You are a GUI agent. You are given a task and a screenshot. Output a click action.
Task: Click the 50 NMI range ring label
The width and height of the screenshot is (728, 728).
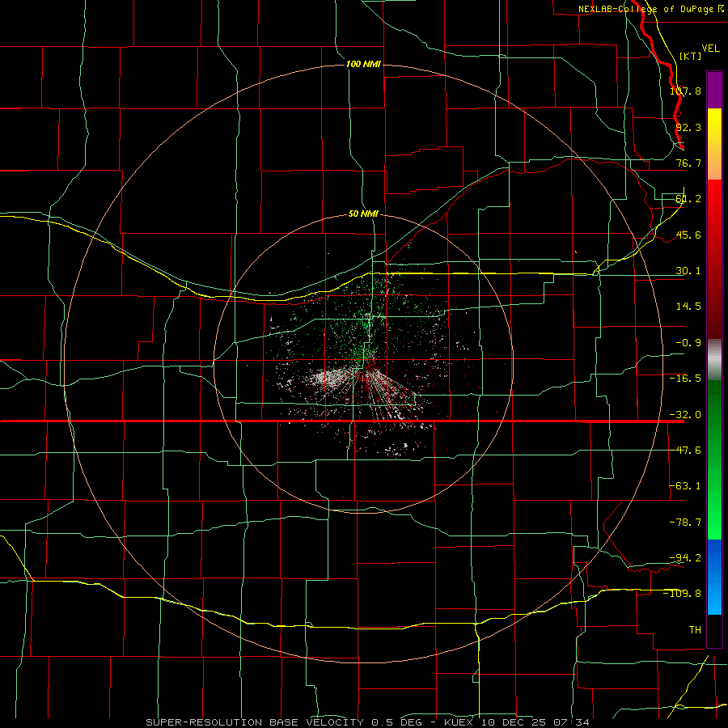[x=363, y=214]
